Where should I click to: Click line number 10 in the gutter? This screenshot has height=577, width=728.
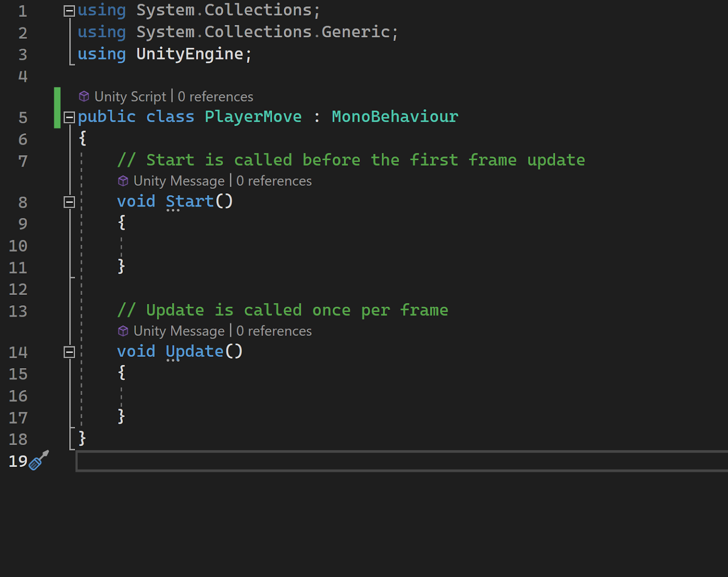18,246
